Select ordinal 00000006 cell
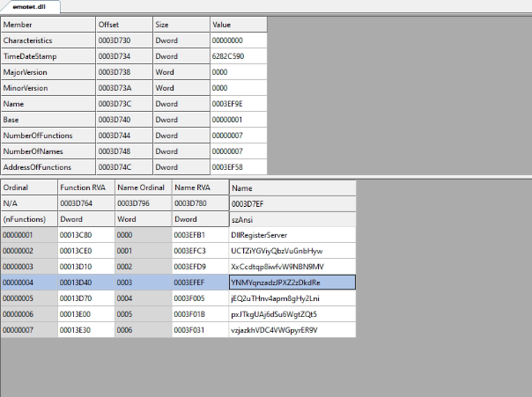The width and height of the screenshot is (532, 397). pyautogui.click(x=29, y=314)
